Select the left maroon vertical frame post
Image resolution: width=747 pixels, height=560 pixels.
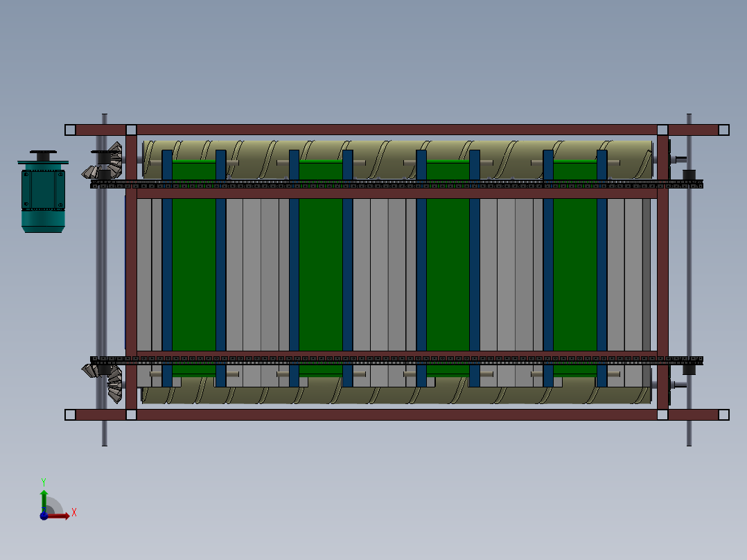[x=131, y=272]
